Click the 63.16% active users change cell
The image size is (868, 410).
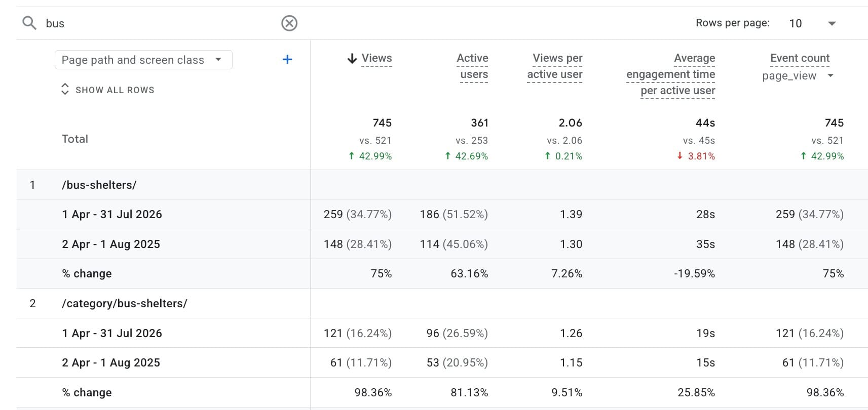469,273
